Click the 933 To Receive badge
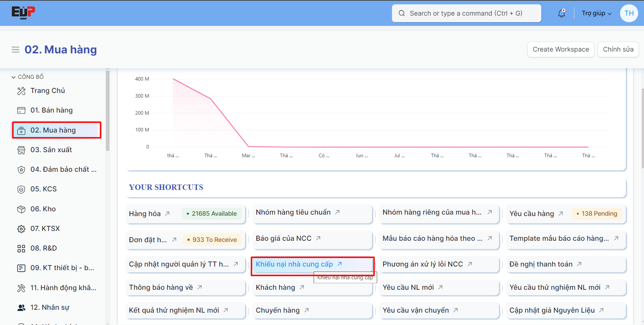 [x=212, y=240]
